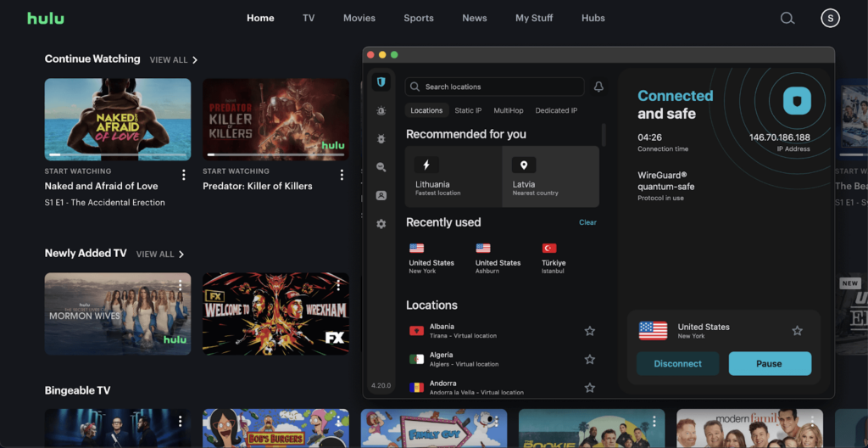Open Surfshark settings gear icon
Screen dimensions: 868x448
click(381, 224)
